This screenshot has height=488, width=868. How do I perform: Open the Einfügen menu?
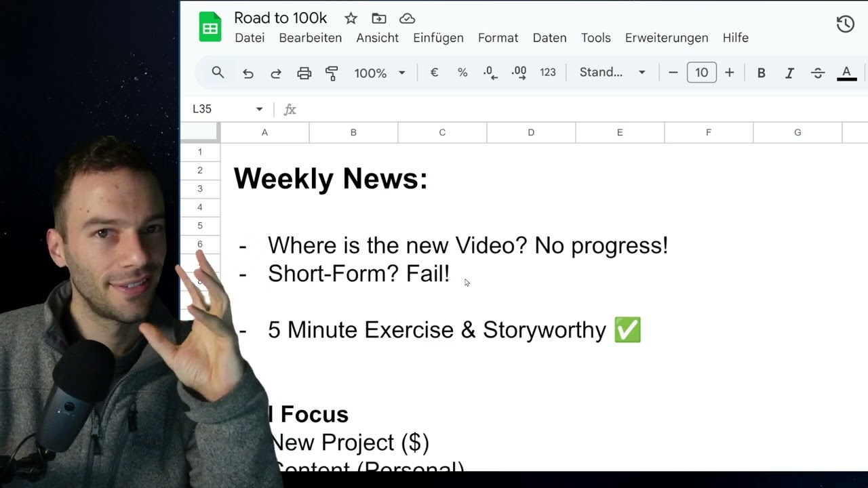pyautogui.click(x=438, y=38)
